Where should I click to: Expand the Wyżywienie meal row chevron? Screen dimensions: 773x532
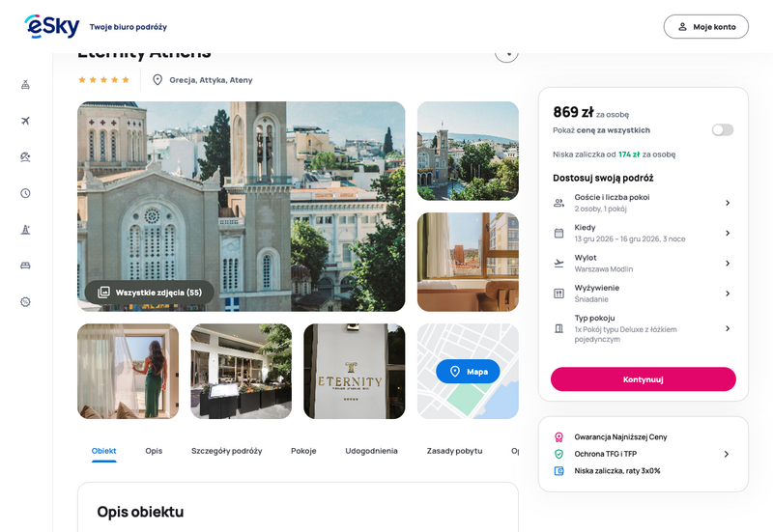point(728,294)
